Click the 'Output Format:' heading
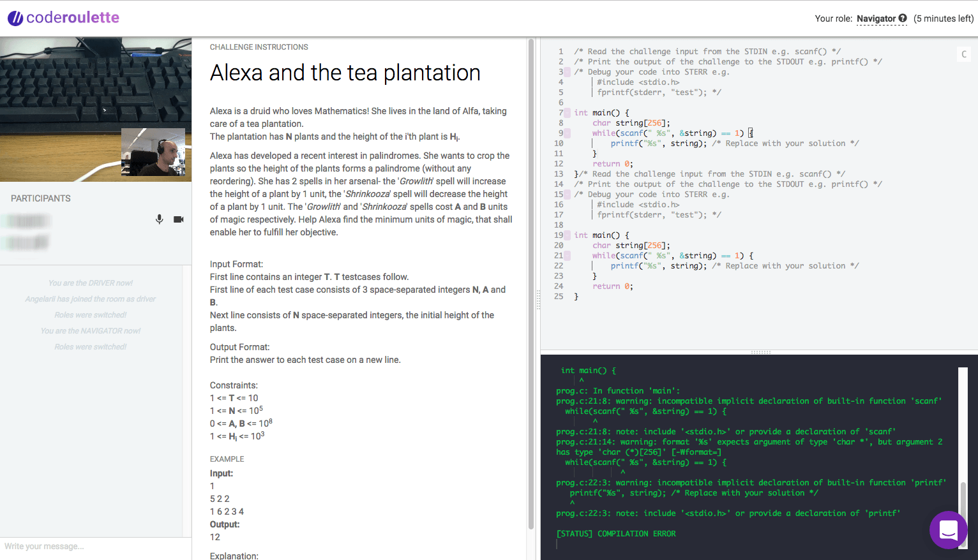The image size is (978, 560). point(240,347)
